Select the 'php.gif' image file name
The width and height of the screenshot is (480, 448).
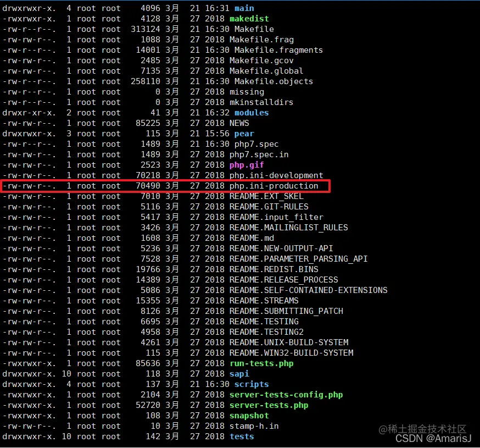247,165
